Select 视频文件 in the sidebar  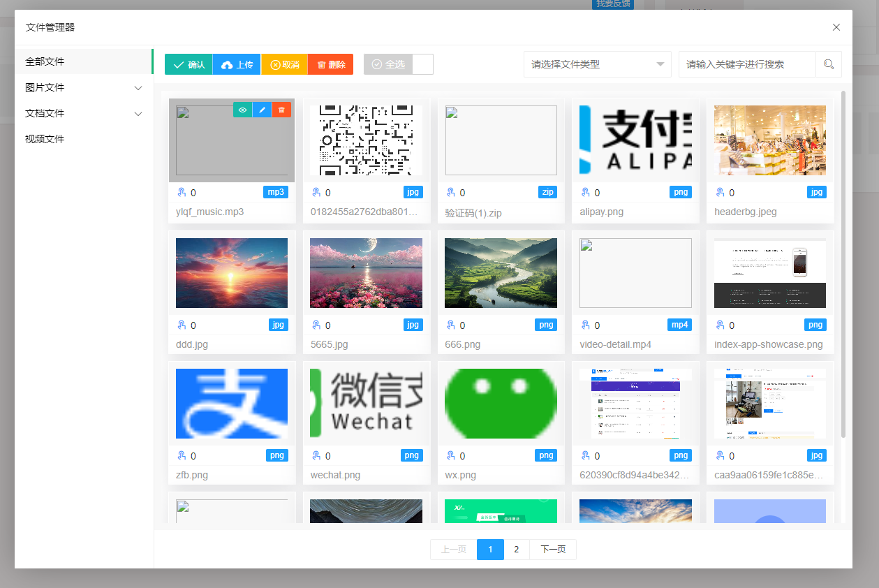coord(84,139)
